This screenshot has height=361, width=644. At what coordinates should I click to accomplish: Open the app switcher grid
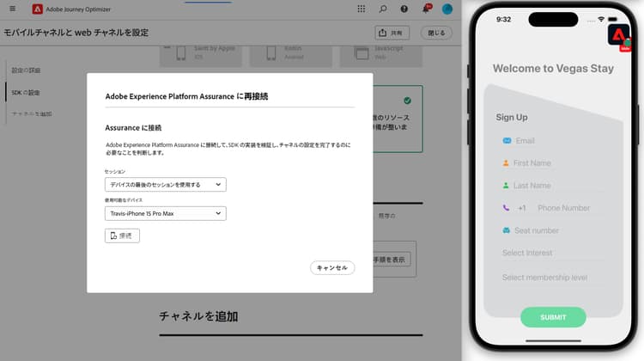(361, 9)
